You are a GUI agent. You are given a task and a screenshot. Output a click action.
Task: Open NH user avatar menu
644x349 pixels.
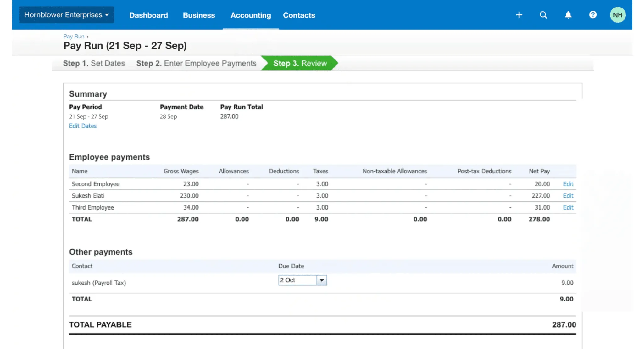coord(618,15)
